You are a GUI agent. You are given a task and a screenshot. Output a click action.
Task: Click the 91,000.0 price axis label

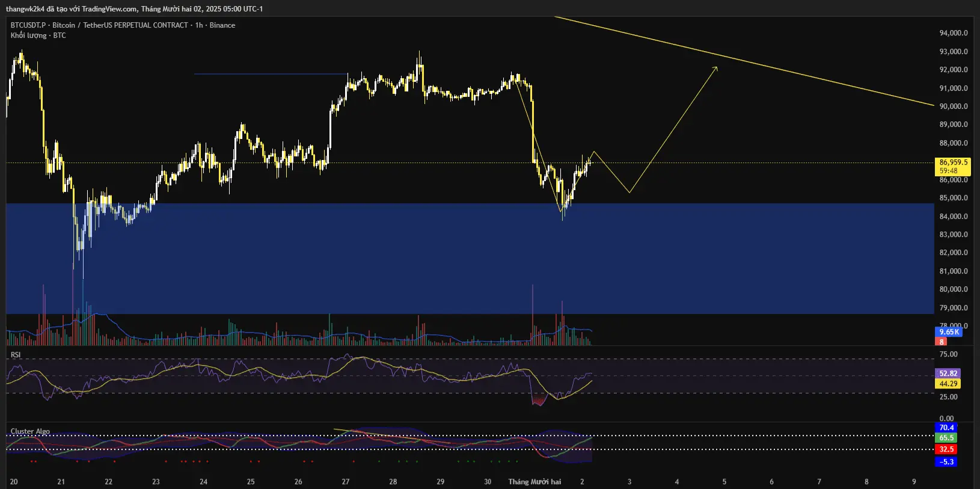[x=954, y=88]
